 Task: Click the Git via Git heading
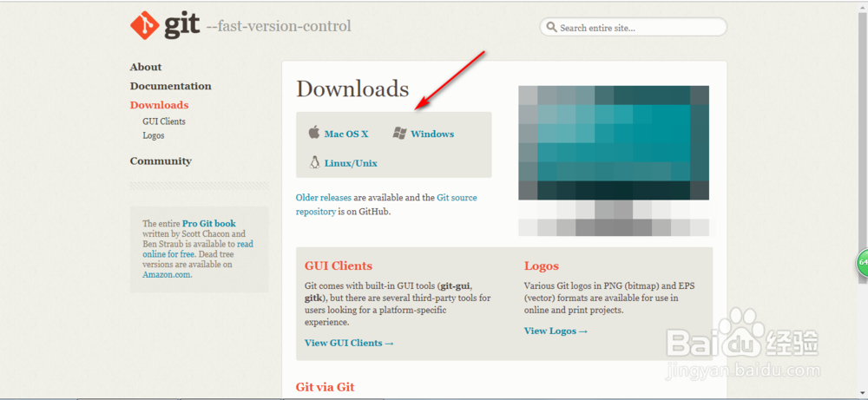(x=325, y=387)
